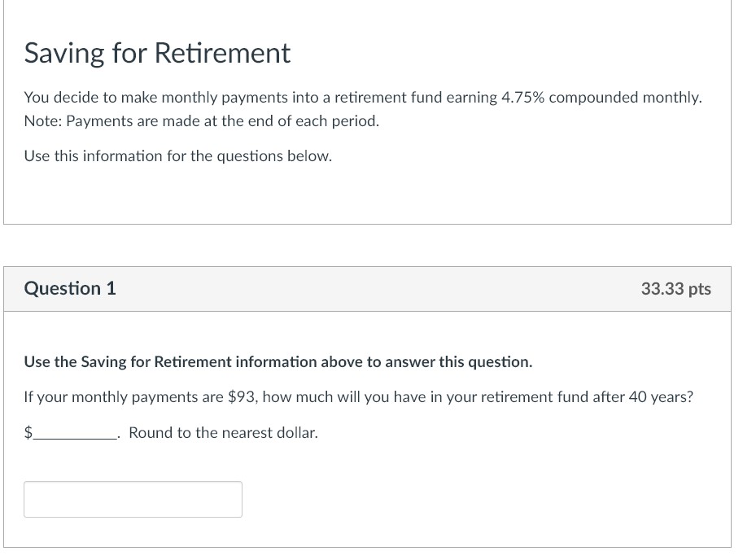Select the 33.33 pts label
This screenshot has height=560, width=743.
click(675, 288)
